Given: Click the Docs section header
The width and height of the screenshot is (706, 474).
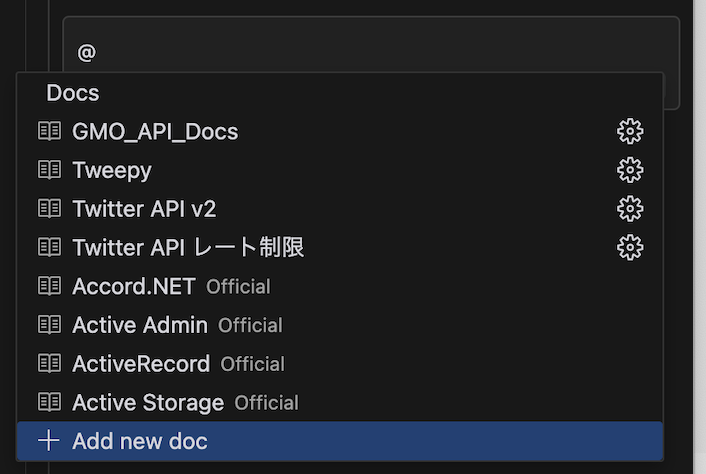Looking at the screenshot, I should click(x=73, y=93).
